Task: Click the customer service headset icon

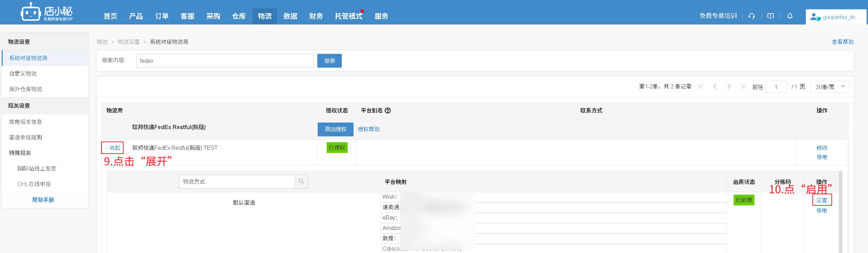Action: (752, 16)
